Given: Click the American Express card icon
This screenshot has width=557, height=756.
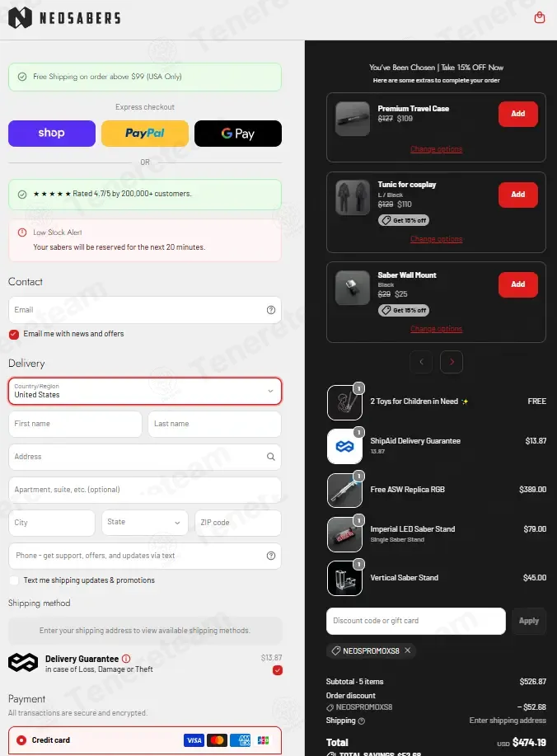Looking at the screenshot, I should 240,740.
